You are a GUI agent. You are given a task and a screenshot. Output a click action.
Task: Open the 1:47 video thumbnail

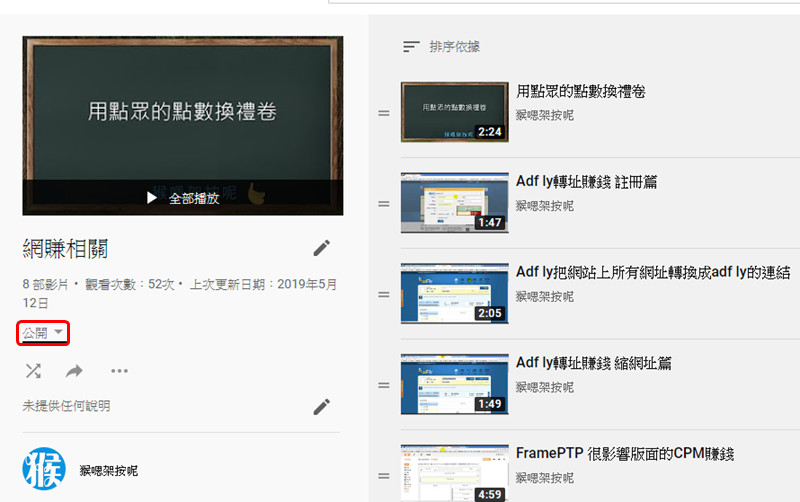455,203
